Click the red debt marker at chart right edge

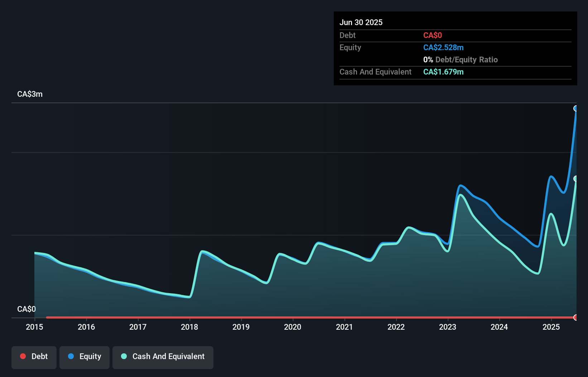(x=575, y=318)
